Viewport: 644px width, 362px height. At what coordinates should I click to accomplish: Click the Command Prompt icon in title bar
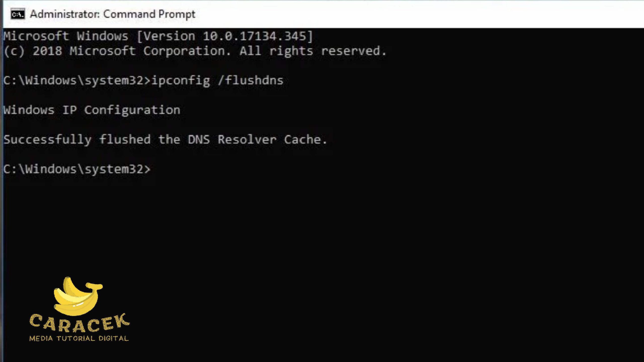point(18,14)
